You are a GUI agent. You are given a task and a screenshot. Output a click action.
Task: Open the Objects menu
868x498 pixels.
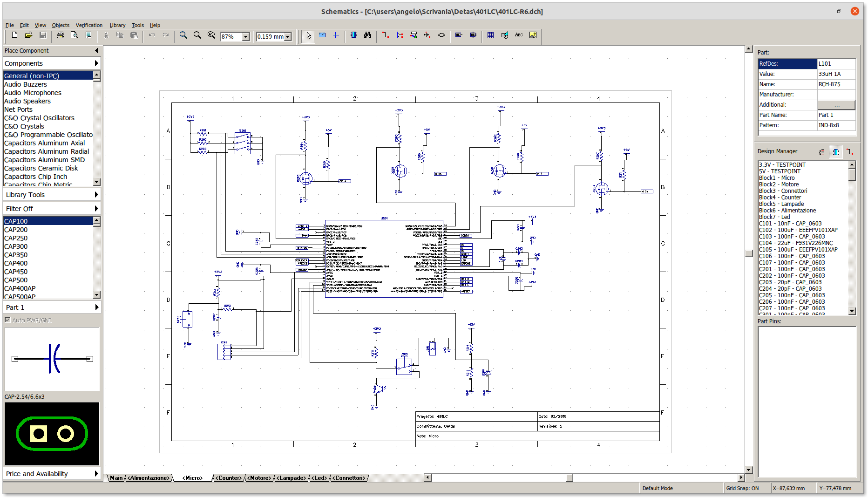pyautogui.click(x=61, y=25)
